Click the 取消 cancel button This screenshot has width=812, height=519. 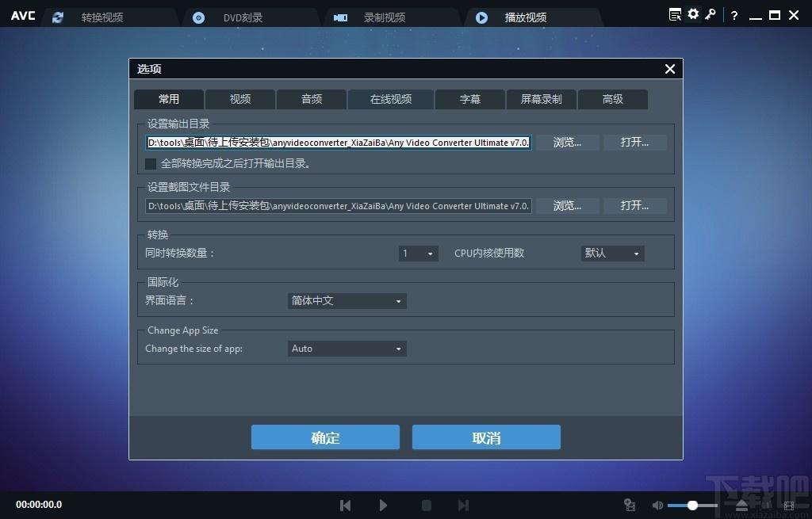tap(486, 437)
